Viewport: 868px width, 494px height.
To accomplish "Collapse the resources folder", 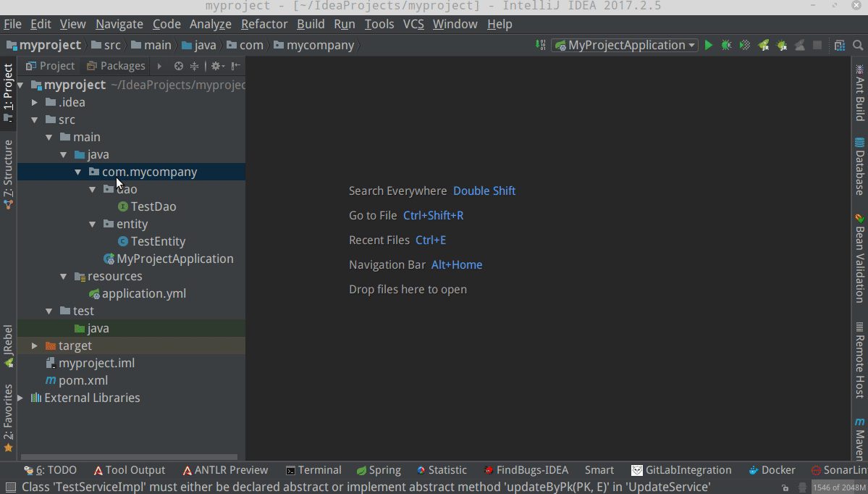I will coord(63,277).
